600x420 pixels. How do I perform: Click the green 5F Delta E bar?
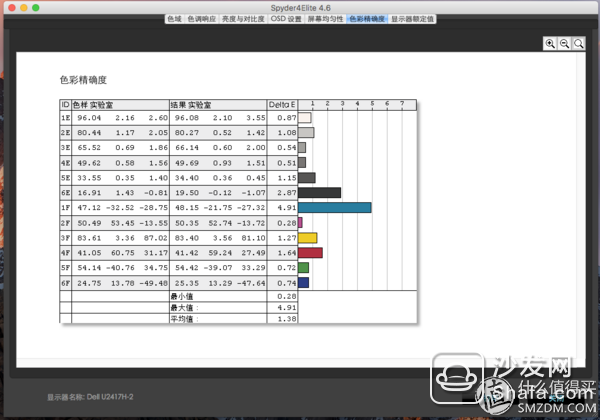pos(303,268)
